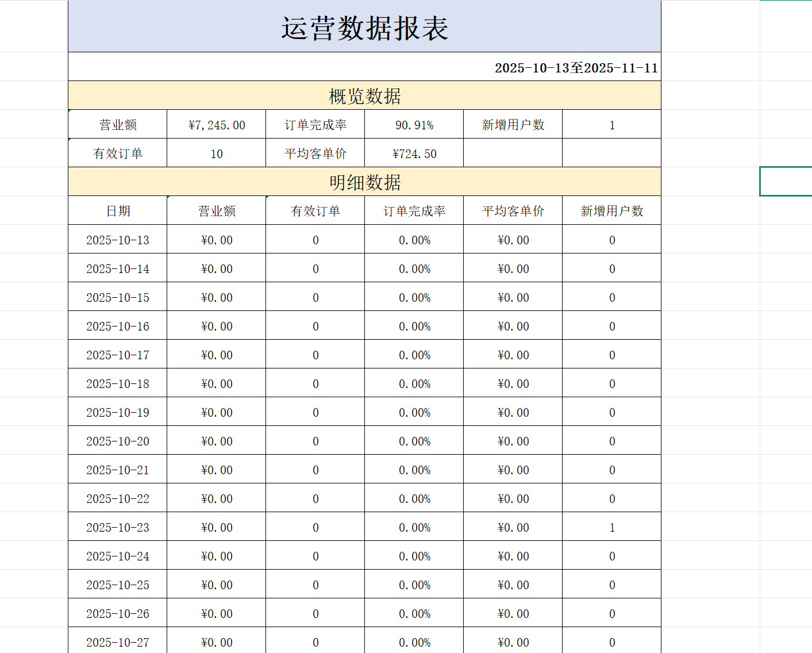812x653 pixels.
Task: Select the ¥724.50 average order cell
Action: [414, 153]
